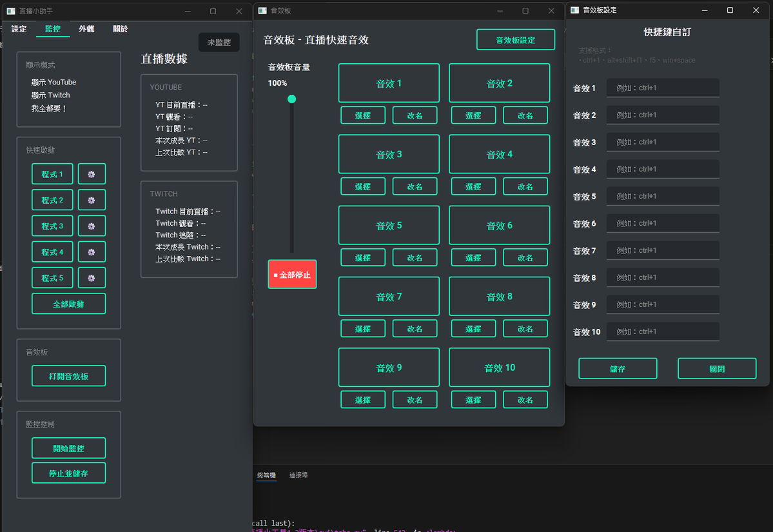Click the 100% volume value

click(x=277, y=83)
